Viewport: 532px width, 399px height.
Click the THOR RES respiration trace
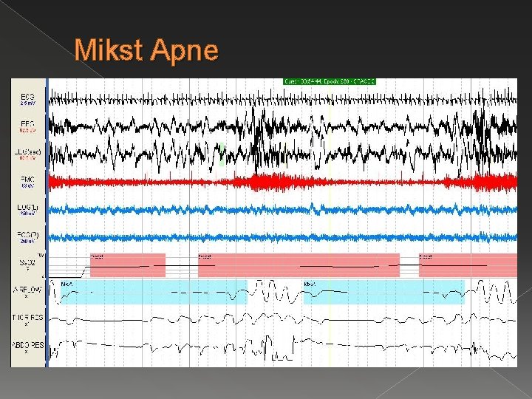pyautogui.click(x=283, y=320)
